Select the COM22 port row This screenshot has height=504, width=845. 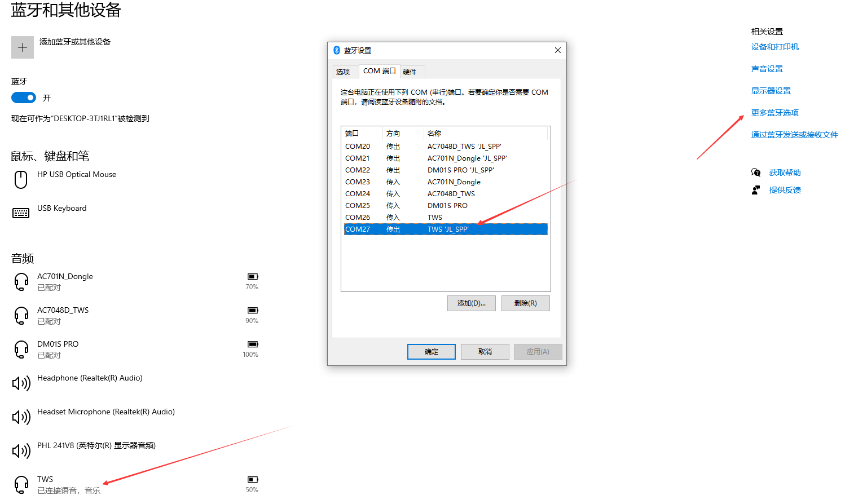click(x=446, y=170)
